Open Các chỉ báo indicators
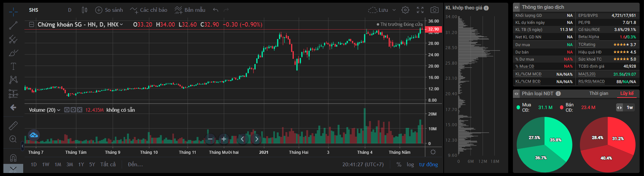The image size is (644, 176). [149, 10]
